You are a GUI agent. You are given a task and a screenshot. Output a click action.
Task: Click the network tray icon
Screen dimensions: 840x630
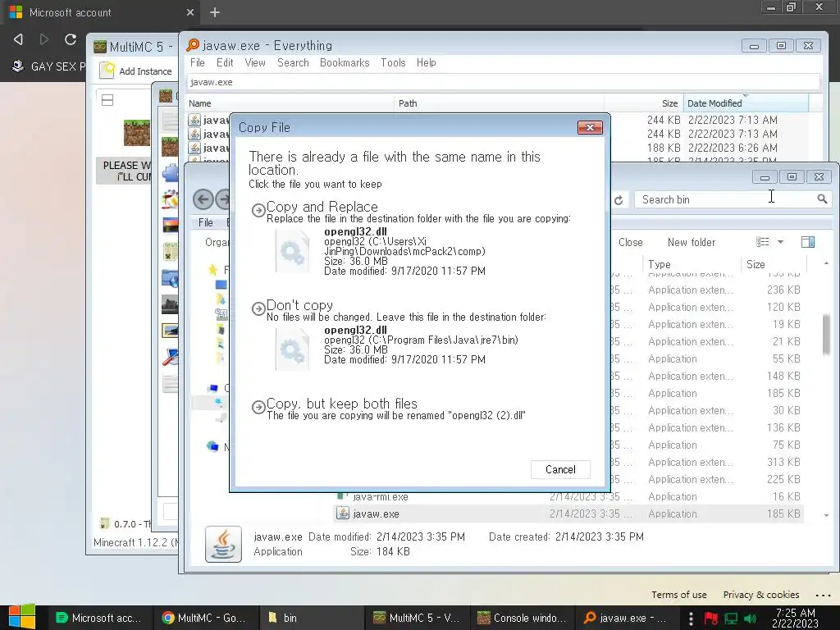731,619
